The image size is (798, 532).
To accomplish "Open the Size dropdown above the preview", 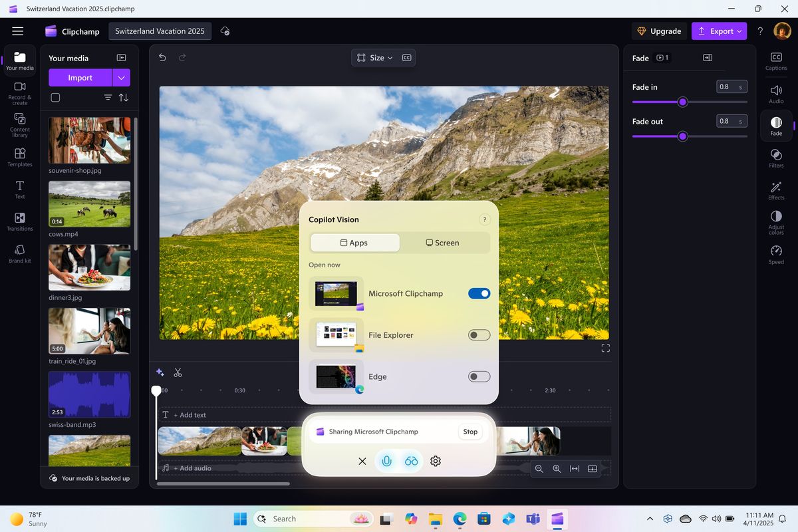I will tap(375, 57).
